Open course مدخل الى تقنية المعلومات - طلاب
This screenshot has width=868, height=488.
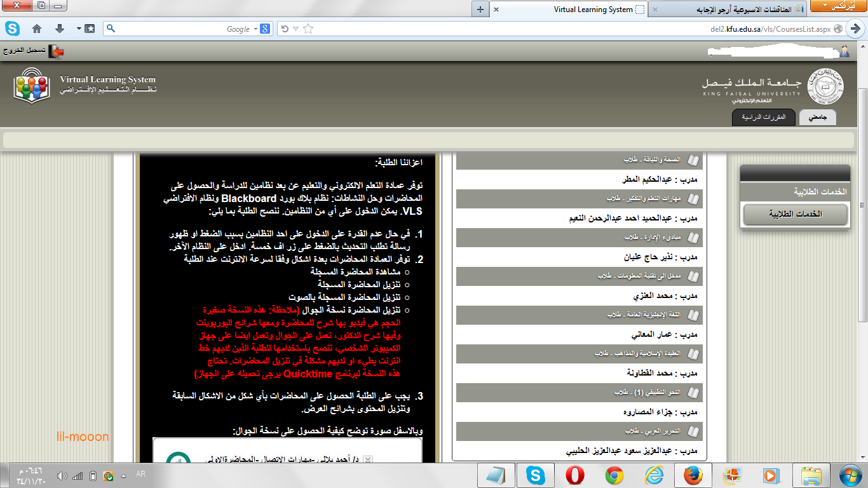click(639, 276)
